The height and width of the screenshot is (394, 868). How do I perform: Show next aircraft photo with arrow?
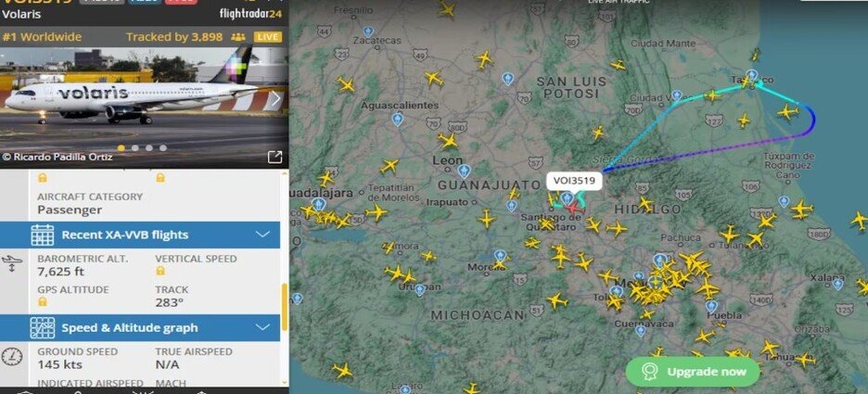(x=275, y=99)
